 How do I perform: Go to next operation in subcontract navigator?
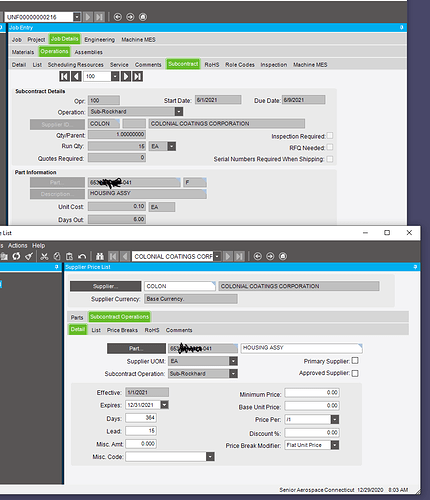pos(126,76)
